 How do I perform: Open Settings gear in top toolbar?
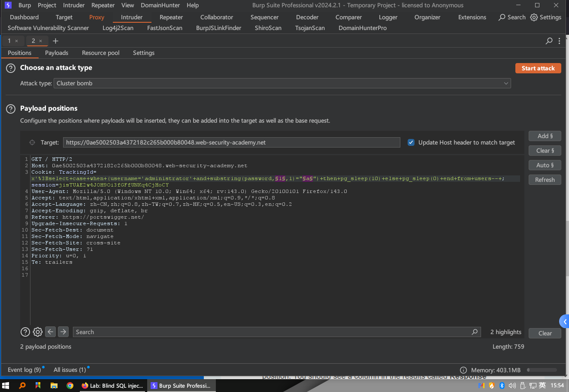click(x=534, y=17)
